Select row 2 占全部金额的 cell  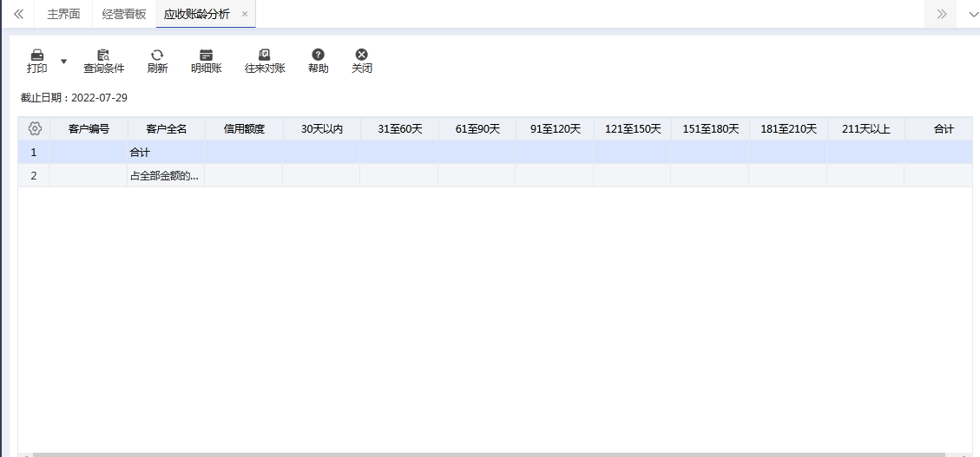165,176
